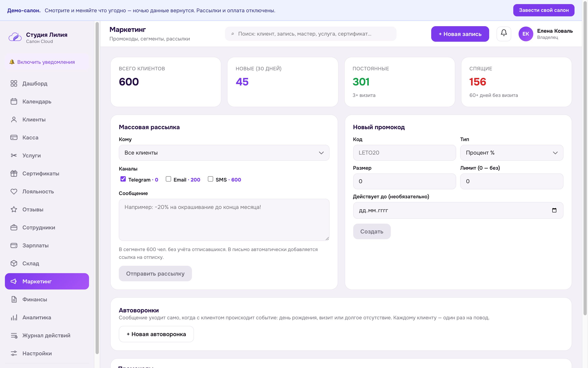Click the Постоянные 301 stat card
Viewport: 588px width, 368px height.
399,82
